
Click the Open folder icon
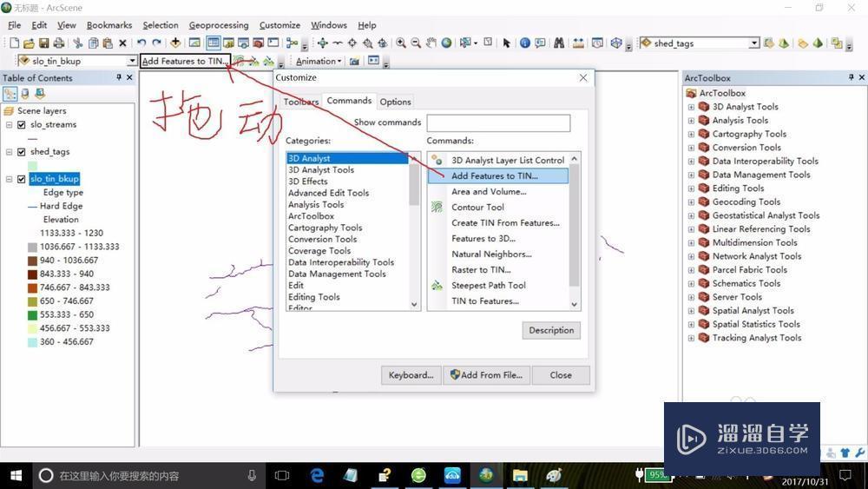pos(29,43)
